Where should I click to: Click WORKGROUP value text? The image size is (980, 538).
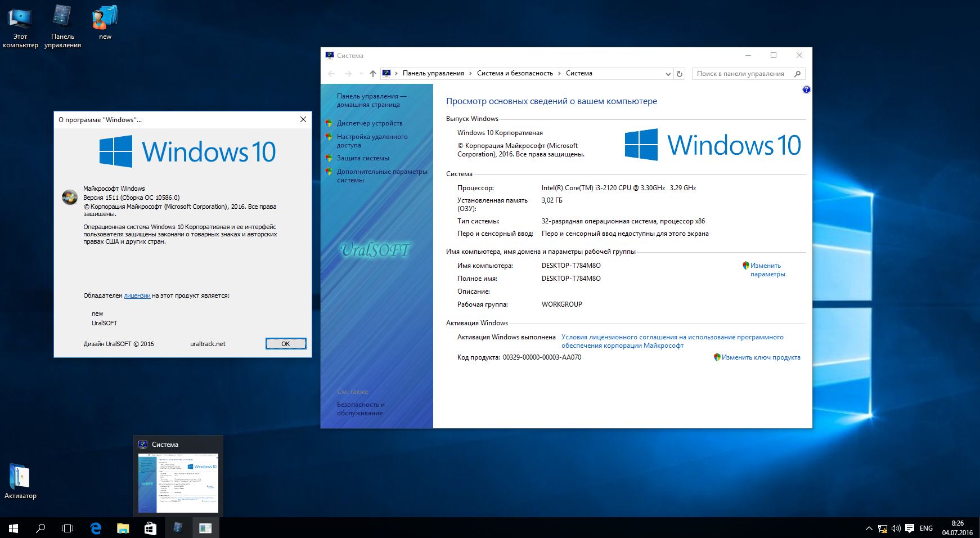coord(561,304)
